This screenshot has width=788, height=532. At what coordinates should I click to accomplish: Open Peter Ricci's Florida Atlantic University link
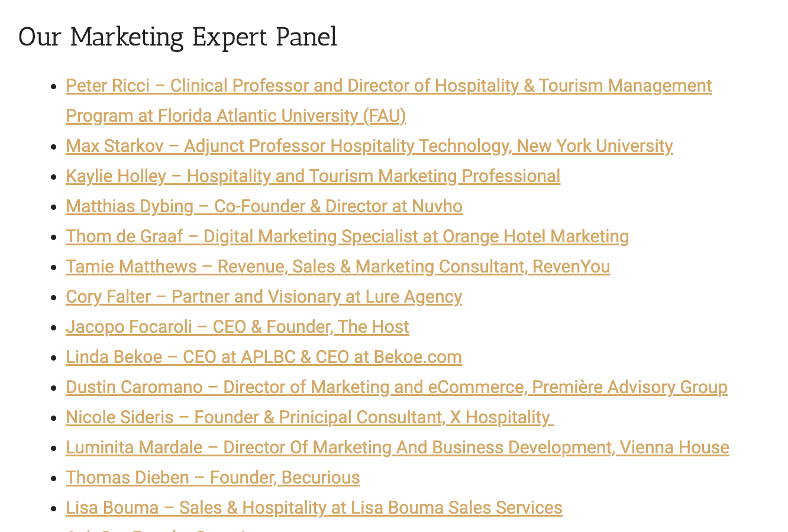[x=389, y=86]
